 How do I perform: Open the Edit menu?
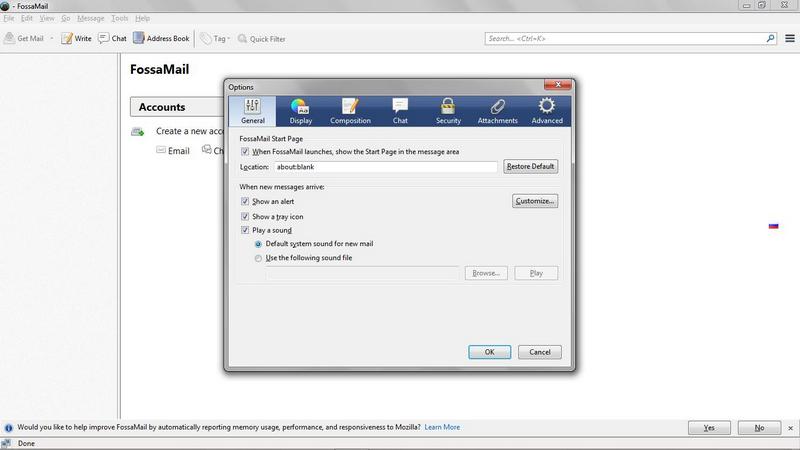pyautogui.click(x=27, y=18)
